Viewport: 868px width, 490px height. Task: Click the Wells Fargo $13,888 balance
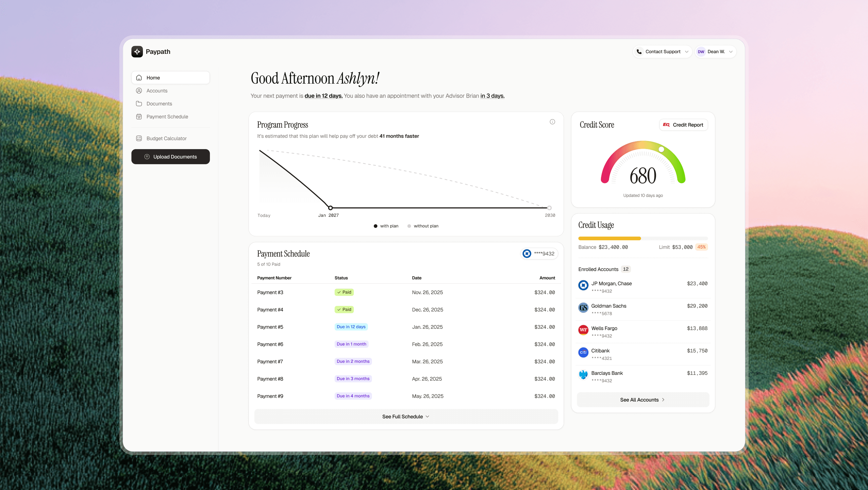click(697, 328)
